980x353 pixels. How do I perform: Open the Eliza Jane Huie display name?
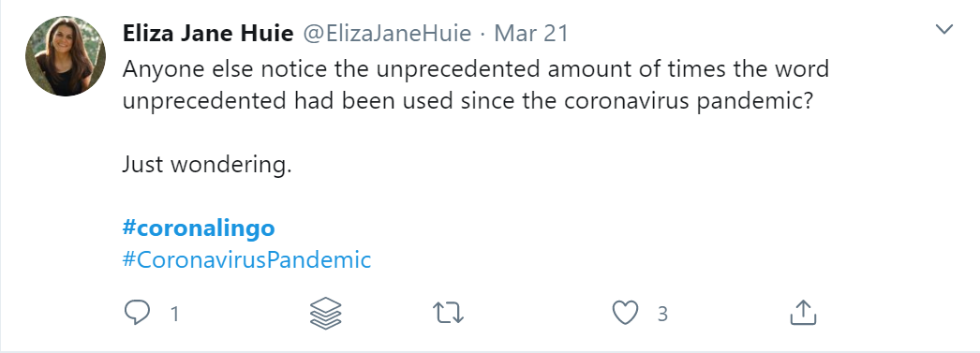coord(207,33)
